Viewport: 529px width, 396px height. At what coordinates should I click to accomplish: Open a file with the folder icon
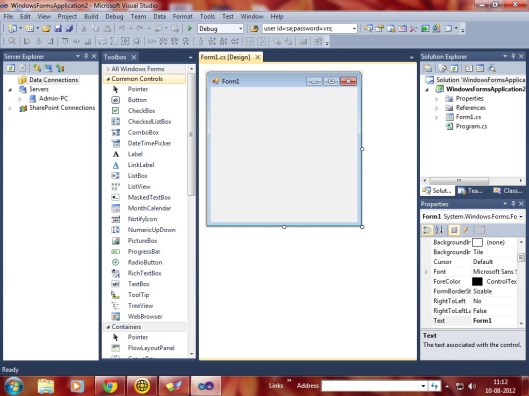46,29
